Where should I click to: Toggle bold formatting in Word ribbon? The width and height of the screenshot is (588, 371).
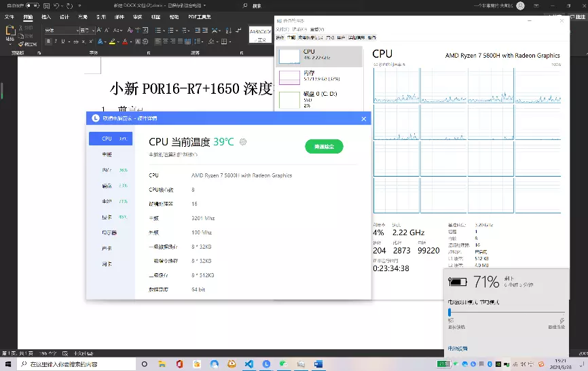(48, 41)
